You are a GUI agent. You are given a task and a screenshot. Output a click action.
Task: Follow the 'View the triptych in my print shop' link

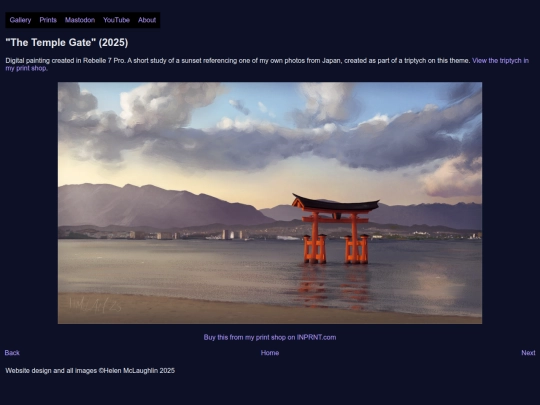[x=267, y=64]
